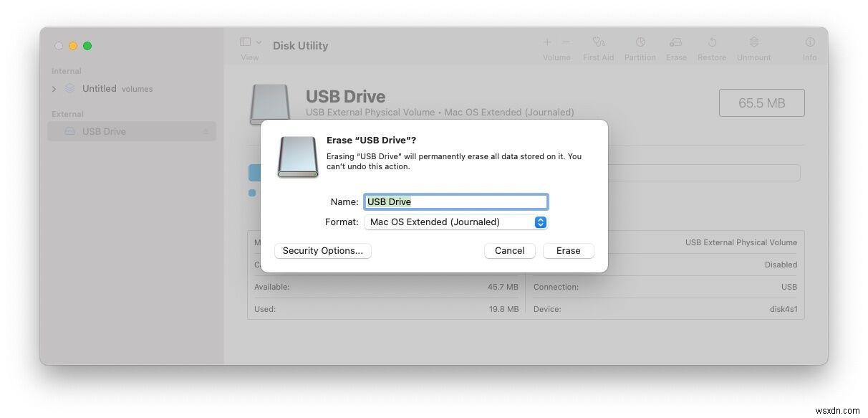The height and width of the screenshot is (418, 868).
Task: Click the add Volume plus icon
Action: click(x=547, y=43)
